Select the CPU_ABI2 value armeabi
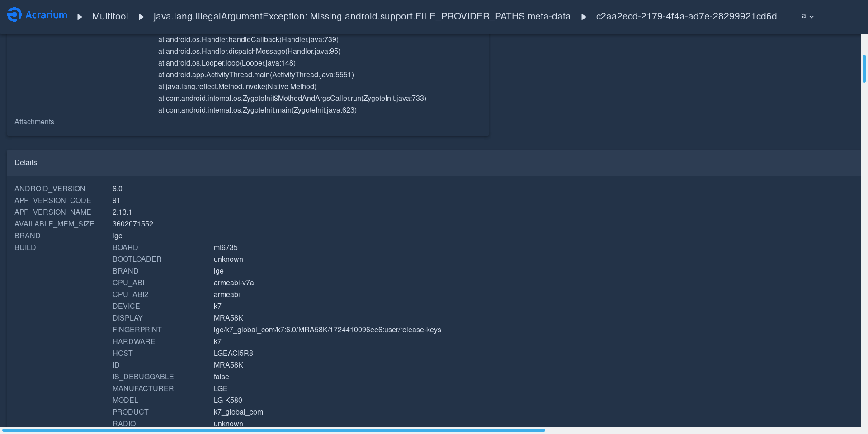Viewport: 868px width, 434px height. point(227,295)
